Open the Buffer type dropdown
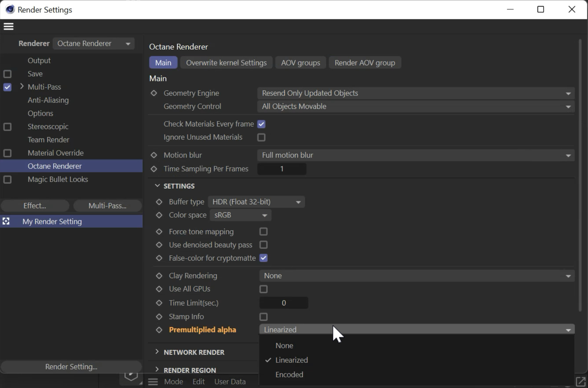588x388 pixels. (256, 202)
